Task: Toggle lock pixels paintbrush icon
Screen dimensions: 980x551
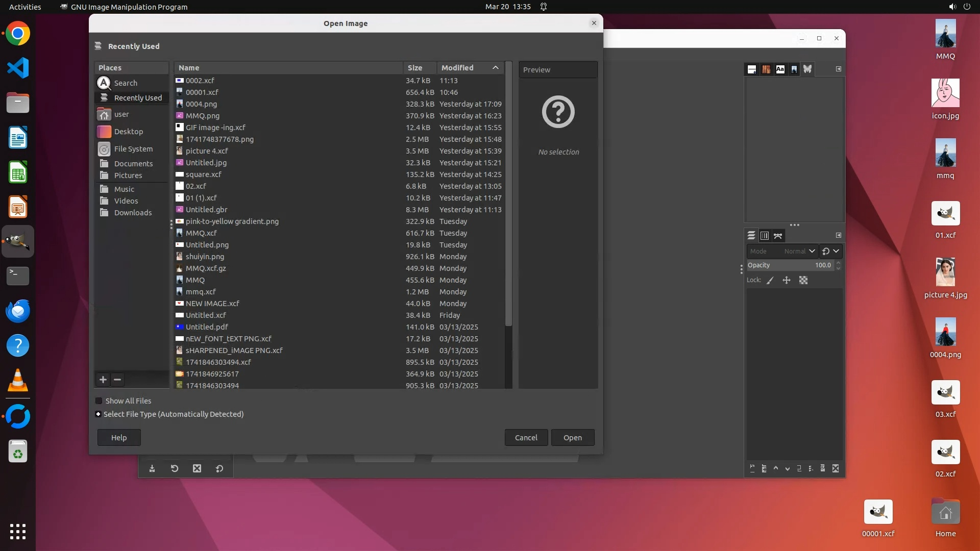Action: tap(770, 280)
